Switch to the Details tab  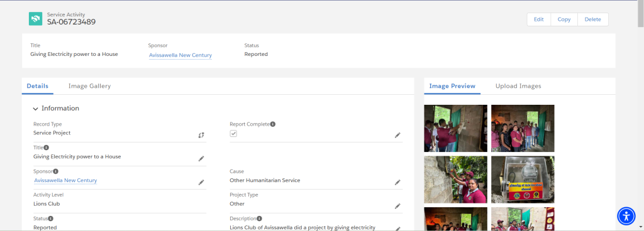click(37, 86)
